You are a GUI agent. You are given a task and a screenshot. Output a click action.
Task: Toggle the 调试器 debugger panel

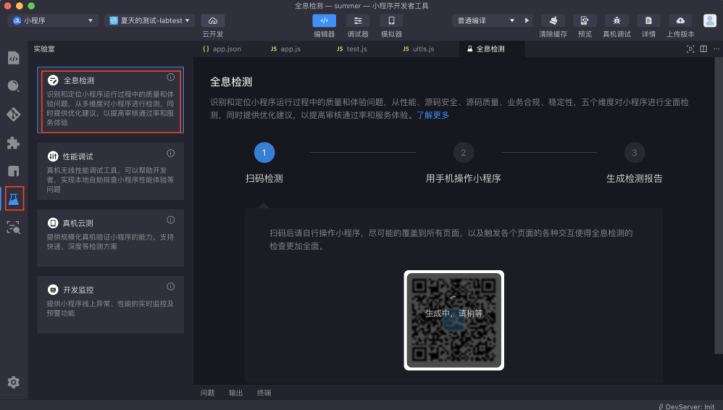tap(358, 21)
